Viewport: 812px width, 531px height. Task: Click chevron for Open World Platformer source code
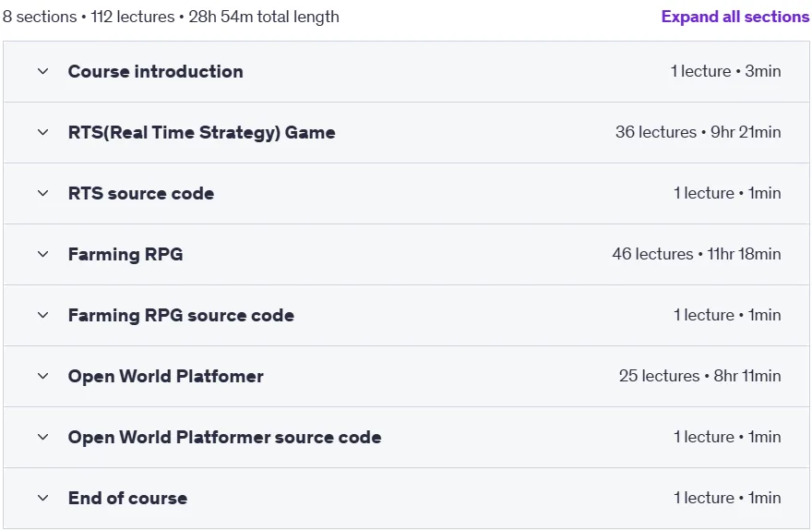pyautogui.click(x=43, y=437)
